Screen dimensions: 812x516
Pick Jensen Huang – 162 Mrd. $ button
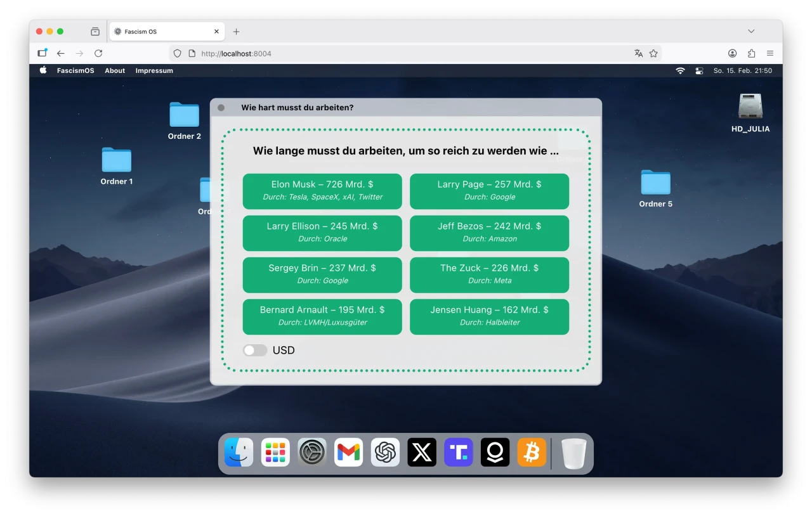pos(489,316)
